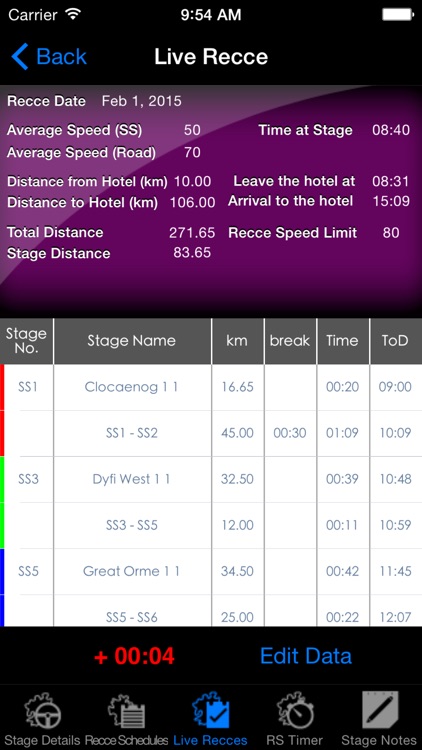This screenshot has height=750, width=422.
Task: Select the Live Recces checkmark icon
Action: click(x=211, y=712)
